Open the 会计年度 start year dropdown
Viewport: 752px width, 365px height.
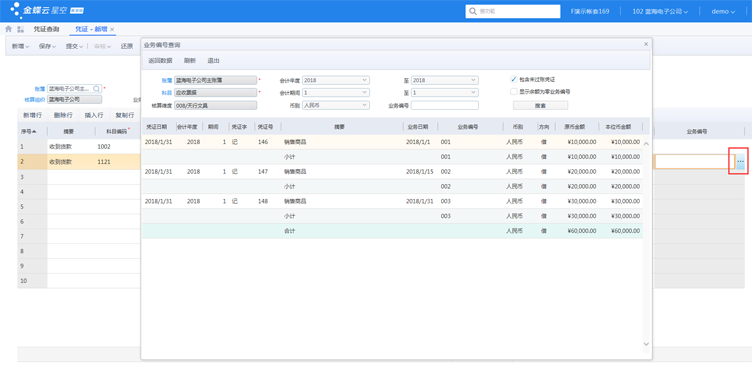(x=364, y=80)
